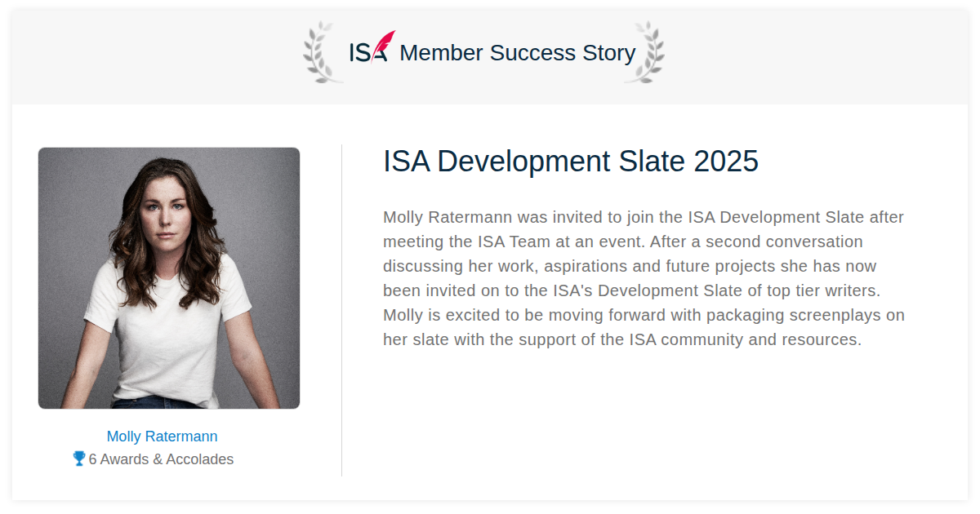This screenshot has width=980, height=514.
Task: Click the blue trophy icon beside awards
Action: 79,459
